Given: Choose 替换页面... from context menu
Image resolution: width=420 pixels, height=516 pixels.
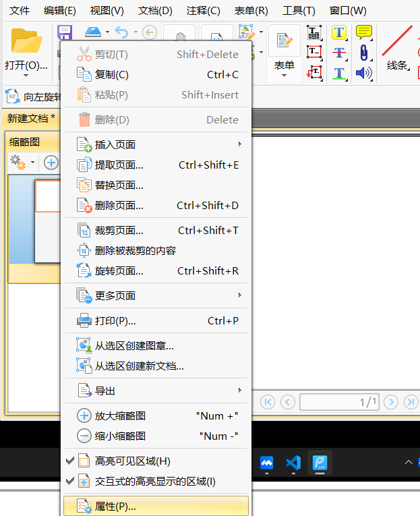Looking at the screenshot, I should point(156,185).
